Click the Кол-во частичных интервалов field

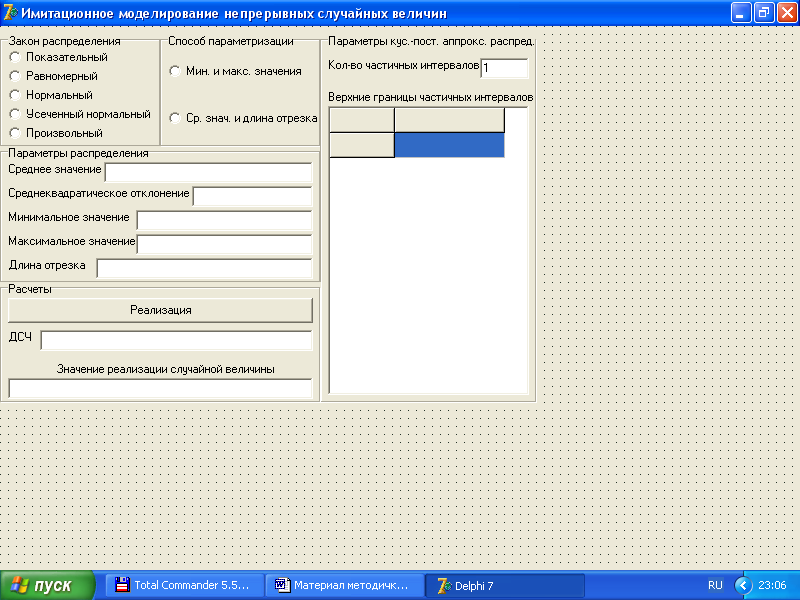click(x=504, y=68)
